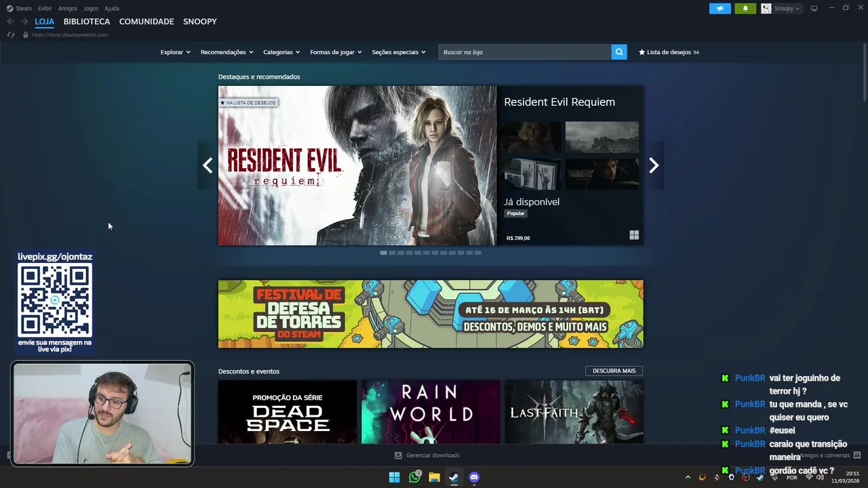Show next featured game with right arrow

654,165
